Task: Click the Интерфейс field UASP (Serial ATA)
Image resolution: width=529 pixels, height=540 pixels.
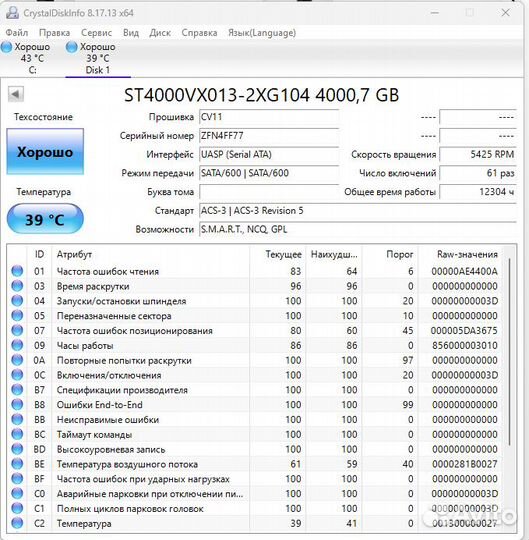Action: coord(269,154)
